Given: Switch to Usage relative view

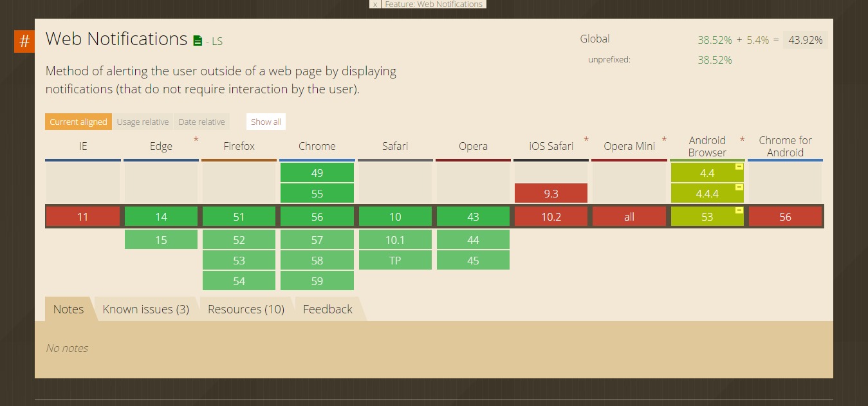Looking at the screenshot, I should coord(143,122).
